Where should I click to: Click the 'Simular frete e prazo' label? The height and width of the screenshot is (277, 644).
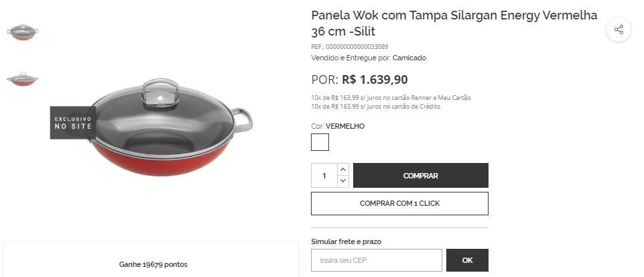point(346,241)
